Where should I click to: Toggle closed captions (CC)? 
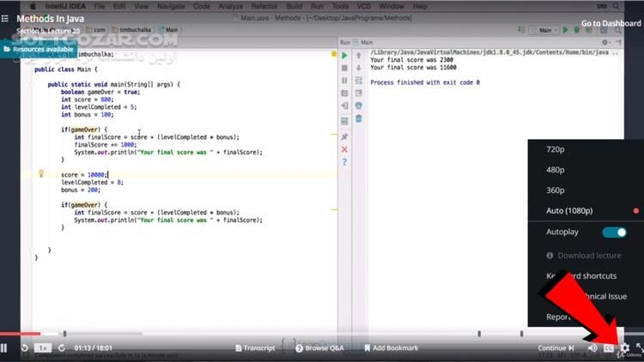pos(609,348)
